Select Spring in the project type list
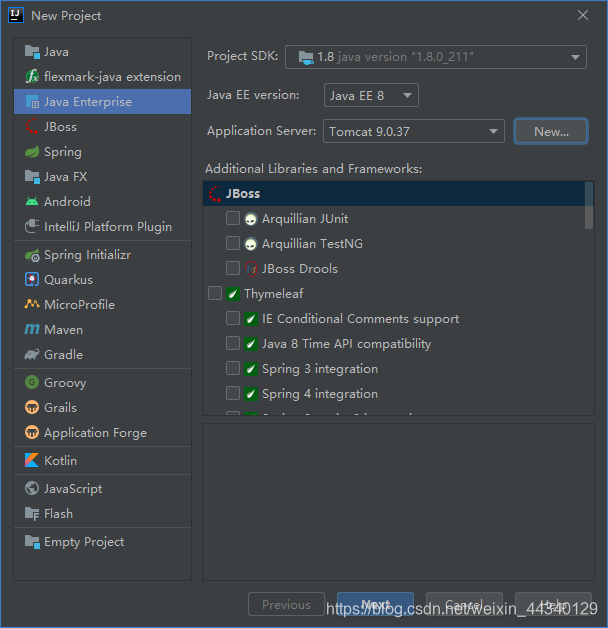The height and width of the screenshot is (628, 608). pyautogui.click(x=103, y=152)
